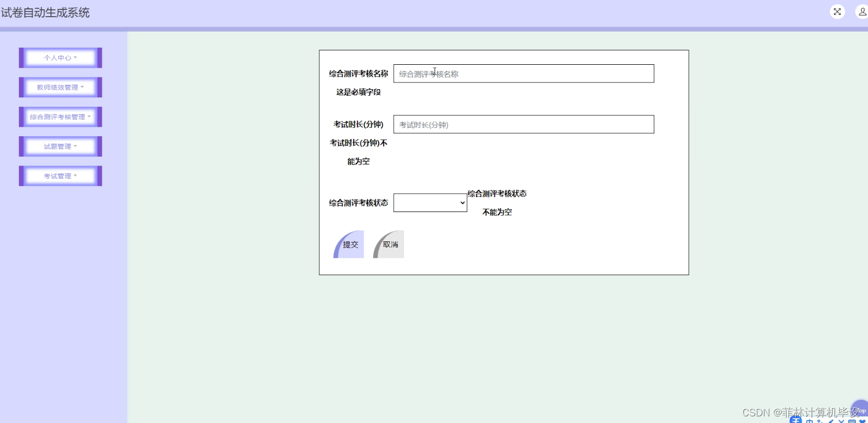This screenshot has width=868, height=423.
Task: Focus the 综合测评考核名称 input field
Action: point(524,74)
